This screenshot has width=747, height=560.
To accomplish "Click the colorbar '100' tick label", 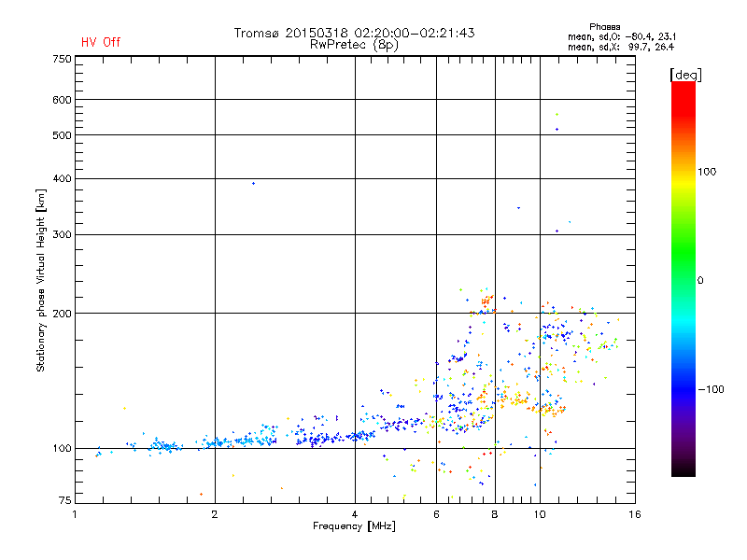I will pyautogui.click(x=707, y=172).
